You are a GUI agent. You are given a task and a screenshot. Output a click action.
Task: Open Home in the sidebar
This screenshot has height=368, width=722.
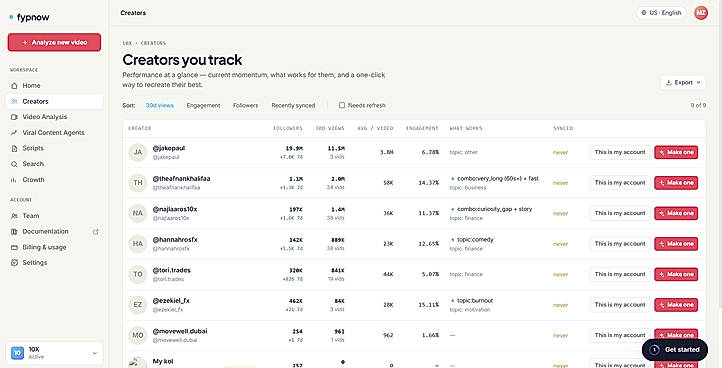[54, 86]
